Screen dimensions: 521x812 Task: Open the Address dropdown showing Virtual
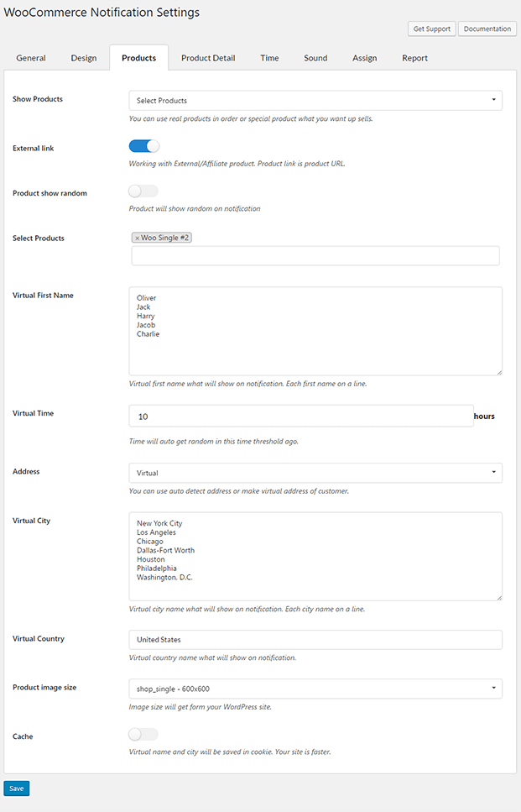click(x=315, y=472)
